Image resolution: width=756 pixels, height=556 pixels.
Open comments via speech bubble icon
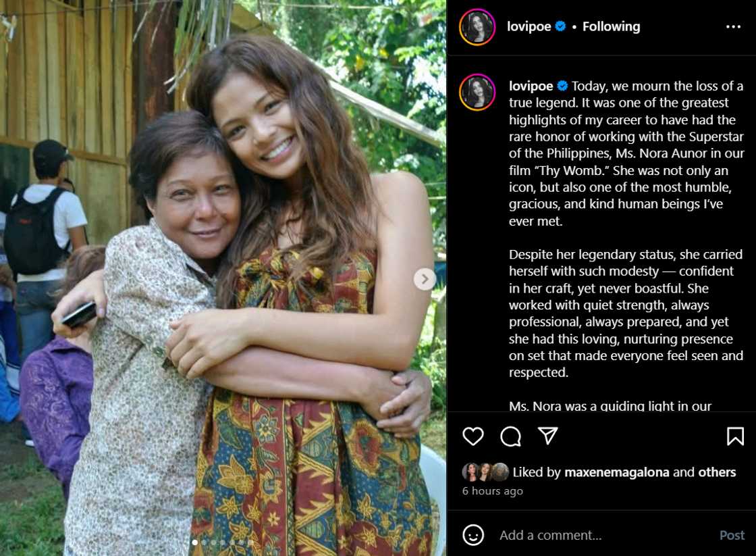510,436
